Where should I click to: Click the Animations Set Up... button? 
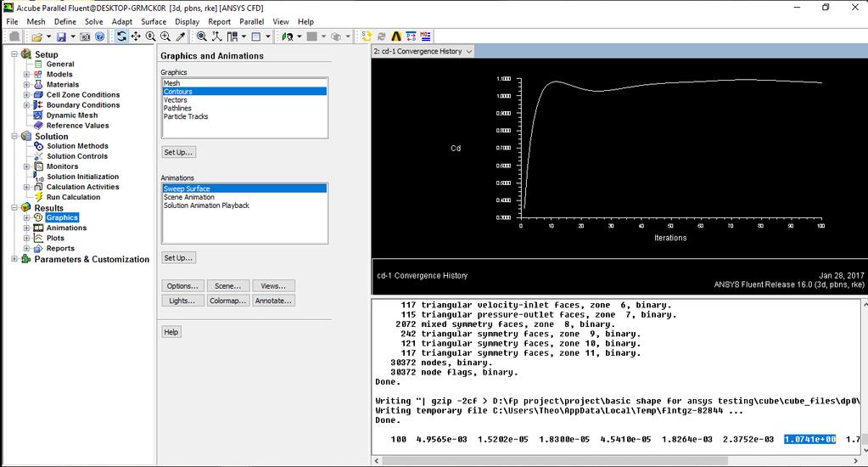pos(178,257)
